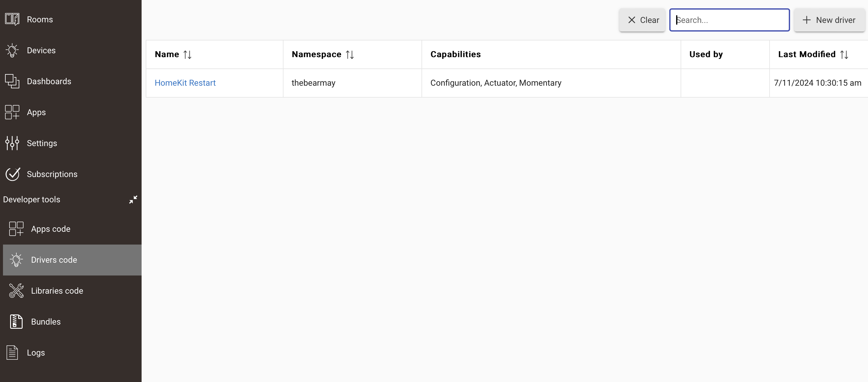
Task: Select the Devices lightbulb icon
Action: [x=12, y=50]
